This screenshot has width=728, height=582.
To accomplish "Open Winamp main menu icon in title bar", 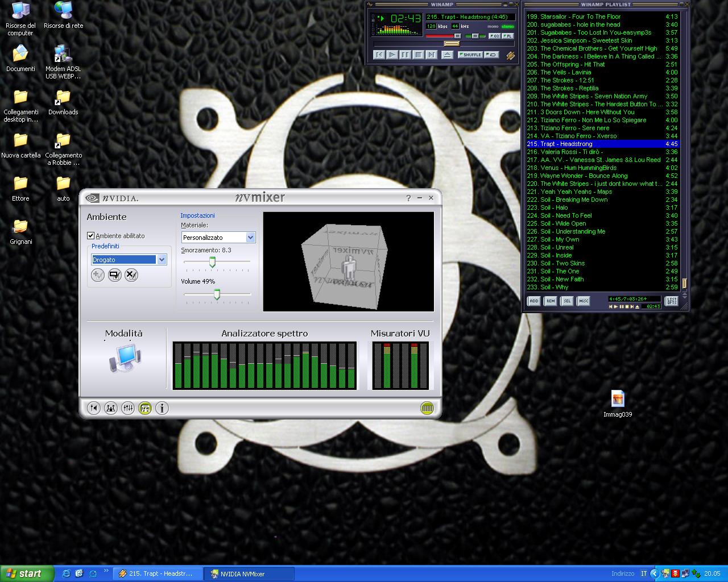I will pyautogui.click(x=370, y=5).
